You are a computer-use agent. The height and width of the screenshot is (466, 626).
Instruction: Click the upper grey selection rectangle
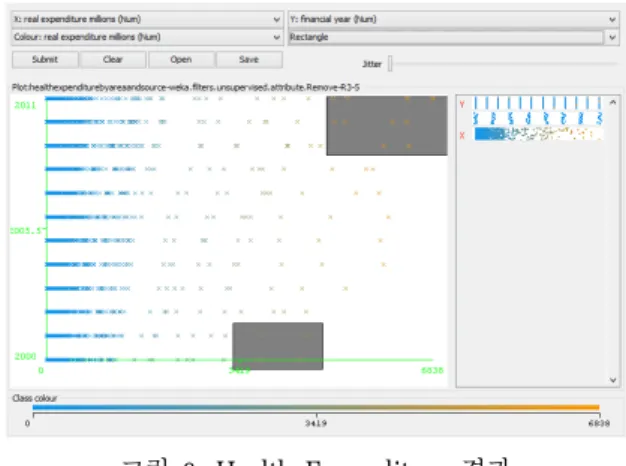(386, 125)
